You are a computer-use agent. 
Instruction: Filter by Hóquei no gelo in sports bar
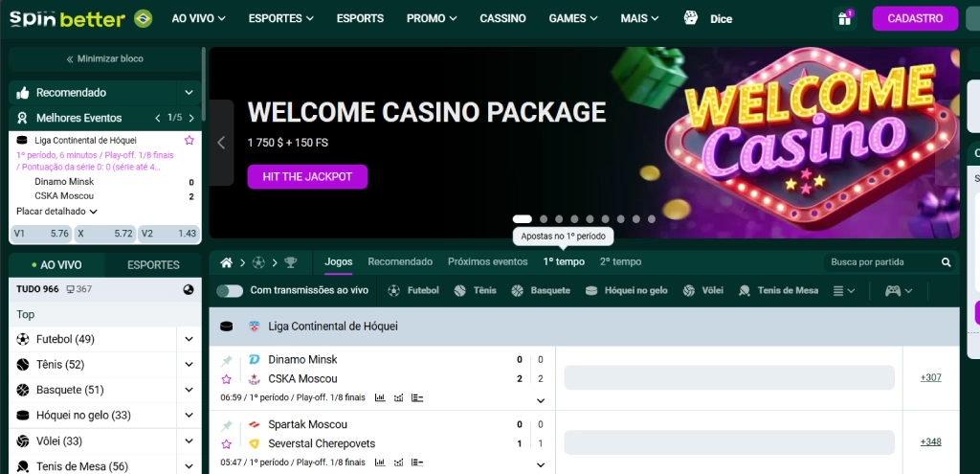tap(626, 291)
